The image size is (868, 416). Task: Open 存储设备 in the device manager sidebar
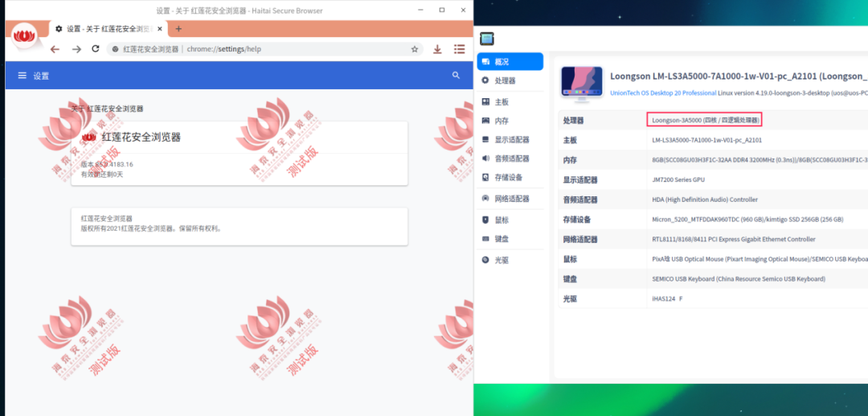click(x=510, y=177)
